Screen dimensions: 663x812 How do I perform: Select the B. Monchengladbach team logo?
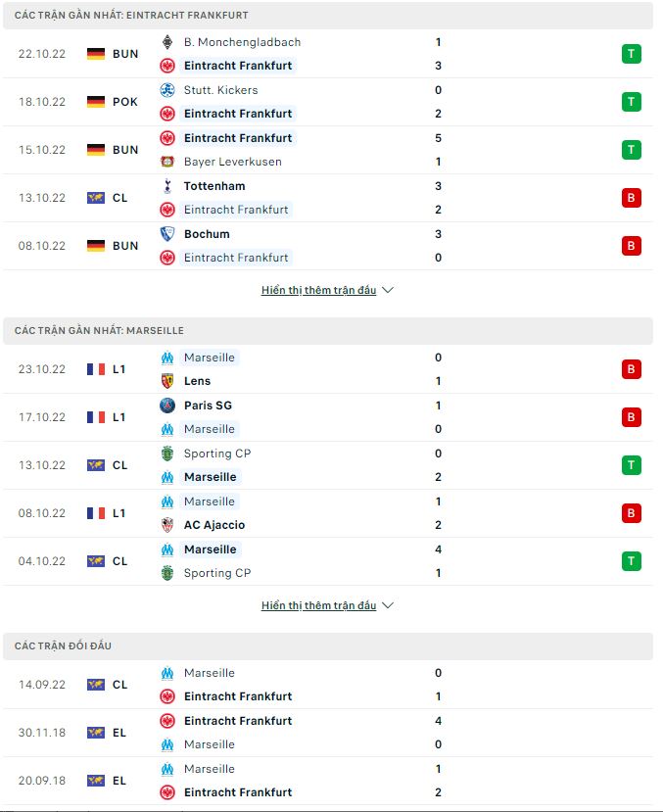coord(166,42)
